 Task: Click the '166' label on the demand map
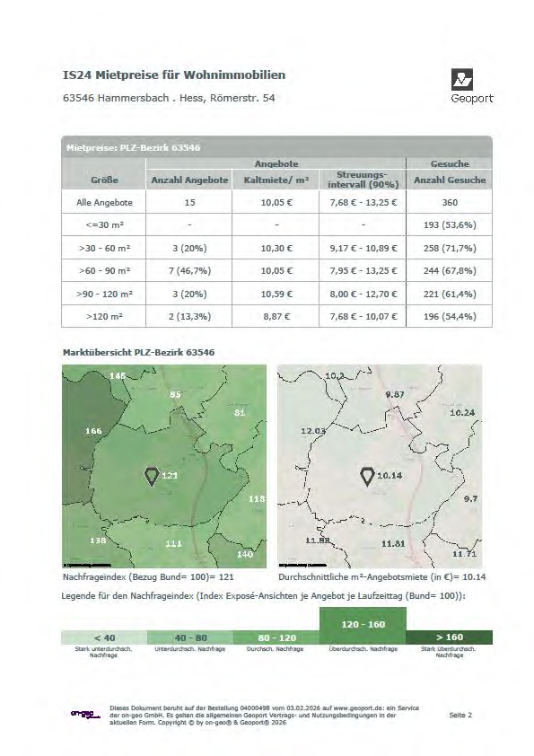93,431
